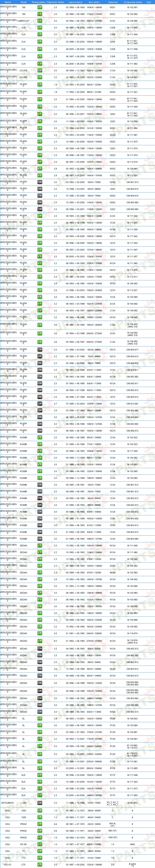155x868 pixels.
Task: Click petrol icon in SL M 104.943 row
Action: 40,719
